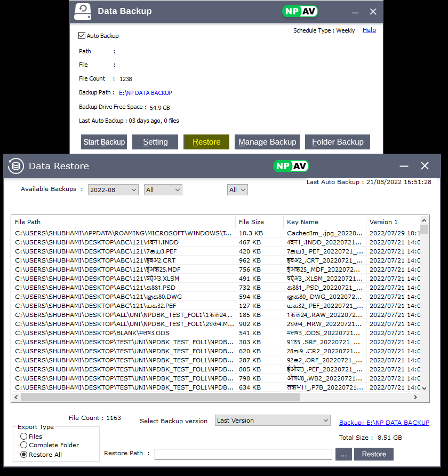This screenshot has height=476, width=448.
Task: Click the NPAV logo in Data Restore
Action: coord(291,166)
